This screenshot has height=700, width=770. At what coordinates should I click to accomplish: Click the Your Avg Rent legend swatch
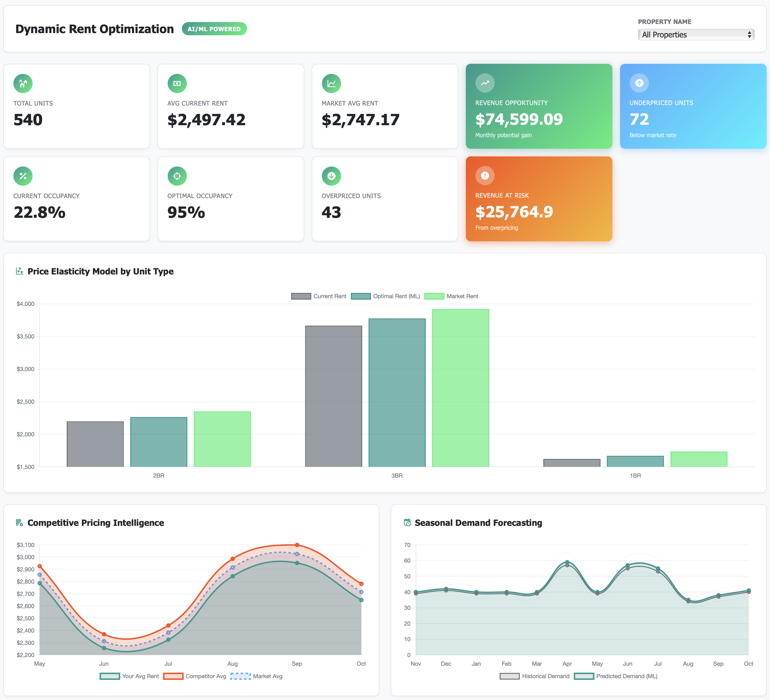(110, 676)
